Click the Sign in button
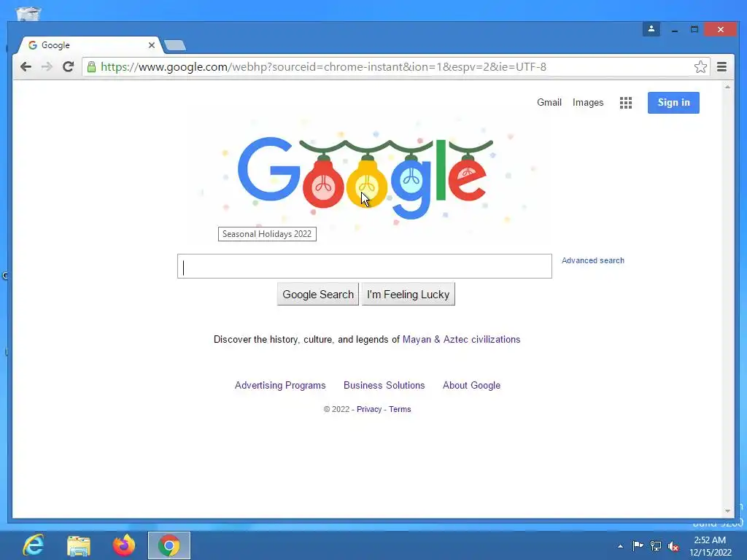The height and width of the screenshot is (560, 747). (673, 102)
